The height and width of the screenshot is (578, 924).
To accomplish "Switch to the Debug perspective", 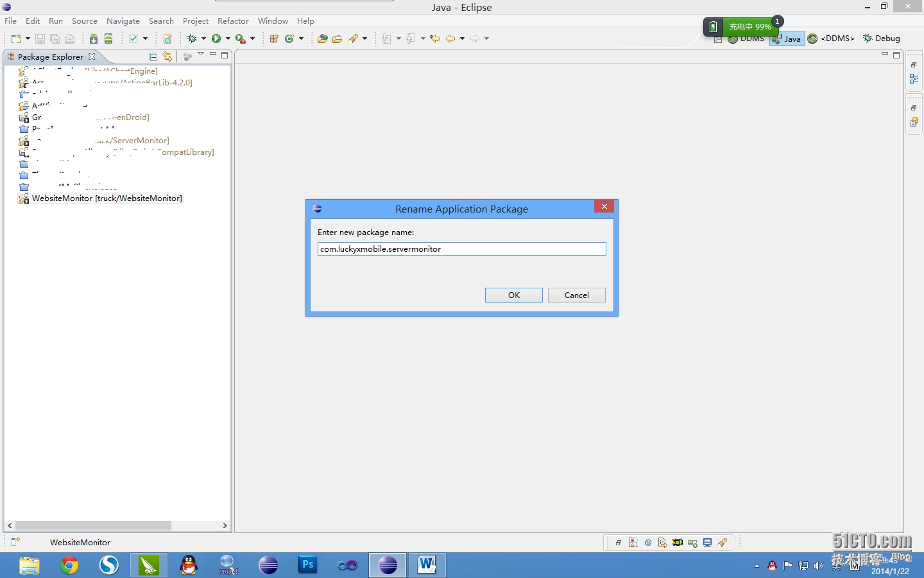I will [881, 39].
